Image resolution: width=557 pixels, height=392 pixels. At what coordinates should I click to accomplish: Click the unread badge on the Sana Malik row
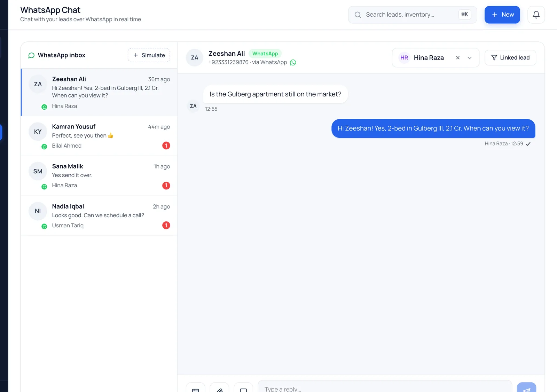[x=166, y=186]
